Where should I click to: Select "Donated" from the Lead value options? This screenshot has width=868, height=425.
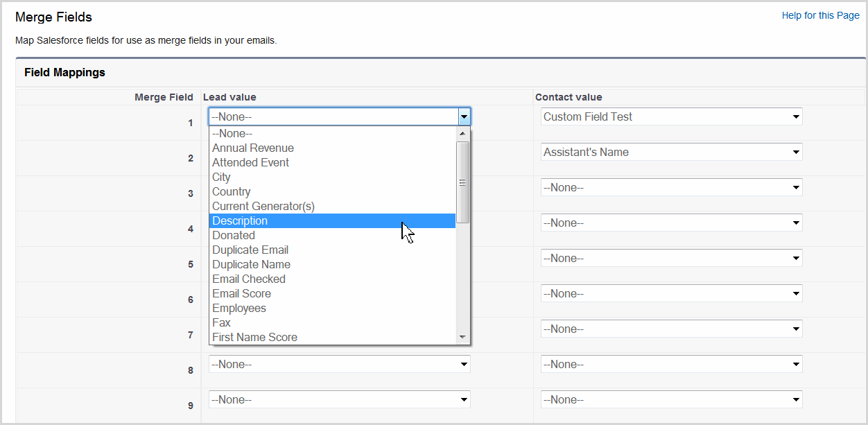pyautogui.click(x=234, y=235)
